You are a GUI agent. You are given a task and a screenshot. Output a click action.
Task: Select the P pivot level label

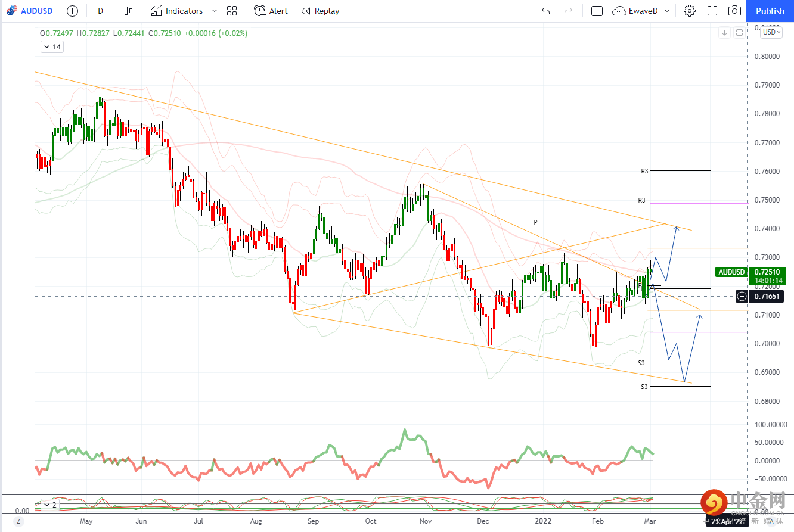point(535,222)
